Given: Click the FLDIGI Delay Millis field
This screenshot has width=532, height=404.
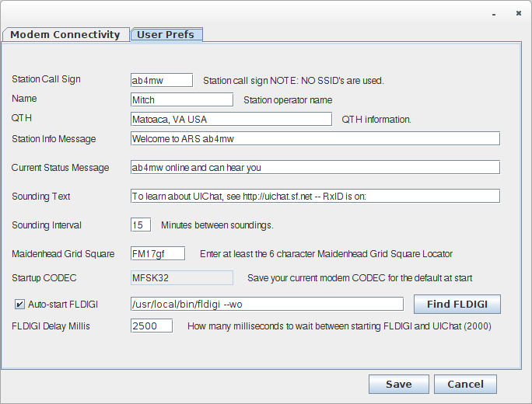Looking at the screenshot, I should tap(151, 326).
